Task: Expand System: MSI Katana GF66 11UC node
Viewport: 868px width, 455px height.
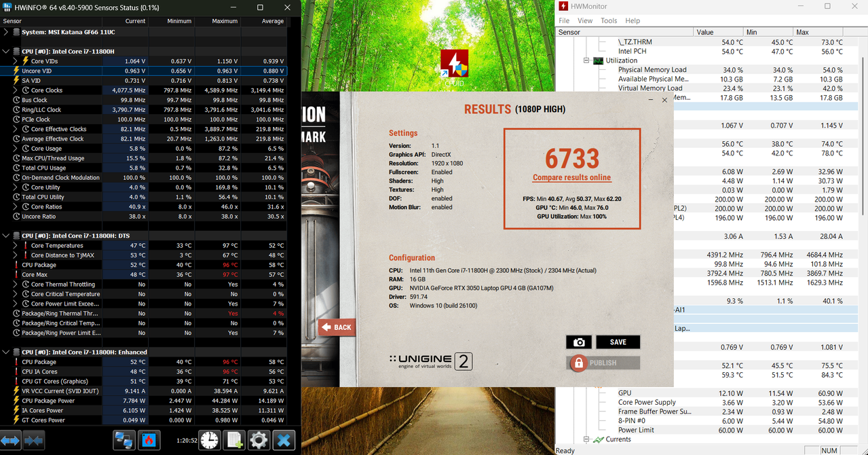Action: point(6,32)
